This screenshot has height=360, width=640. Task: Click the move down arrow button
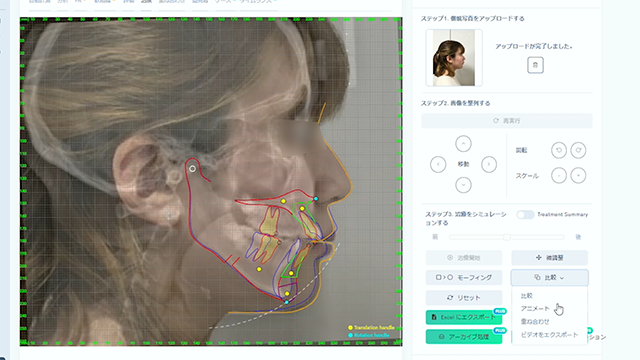pyautogui.click(x=463, y=185)
